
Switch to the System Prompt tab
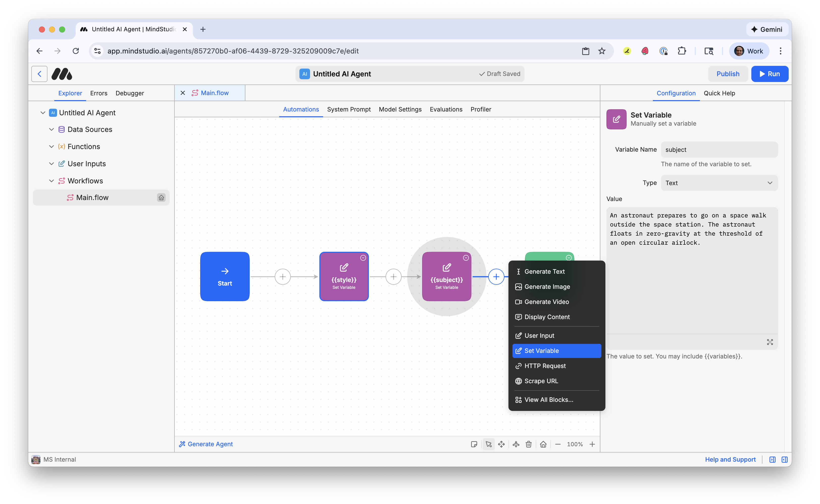tap(349, 109)
